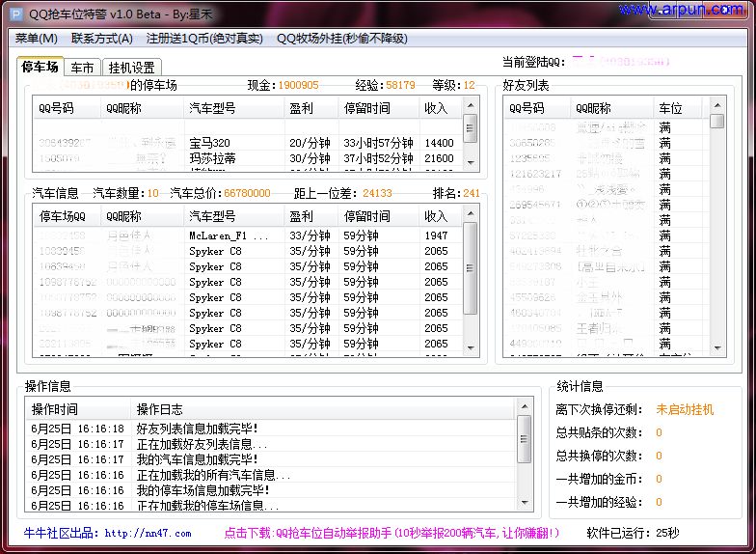Image resolution: width=756 pixels, height=554 pixels.
Task: Click 距上一位差 value 24133
Action: (377, 193)
